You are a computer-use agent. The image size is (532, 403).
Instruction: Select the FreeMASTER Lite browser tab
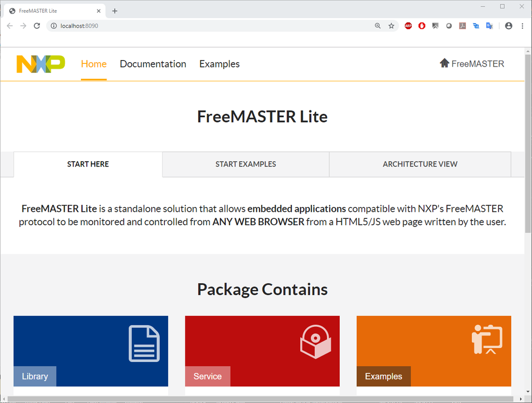pyautogui.click(x=54, y=11)
